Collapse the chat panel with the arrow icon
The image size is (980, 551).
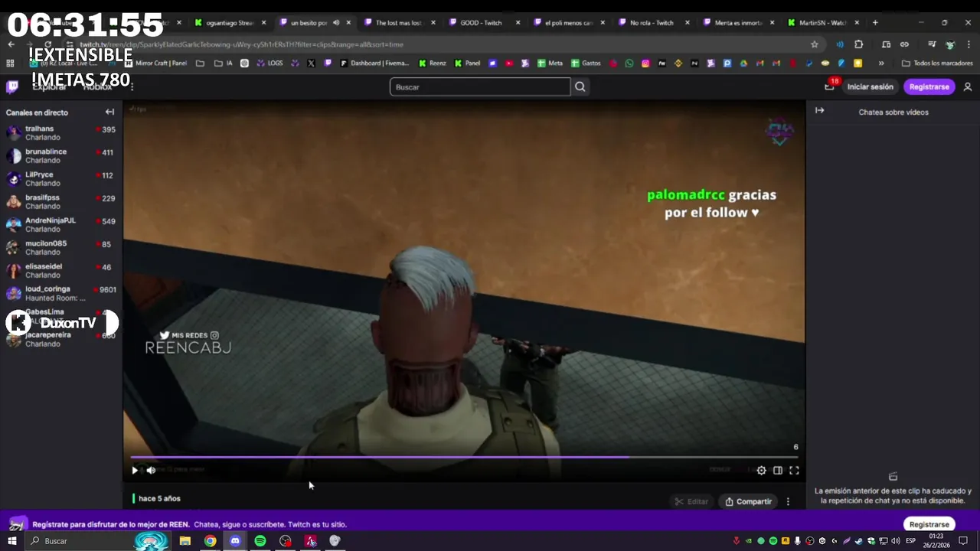click(x=819, y=110)
